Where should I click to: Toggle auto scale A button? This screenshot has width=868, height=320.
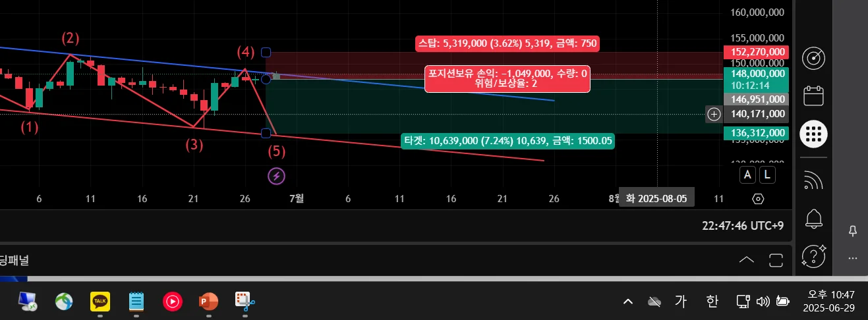pyautogui.click(x=747, y=174)
